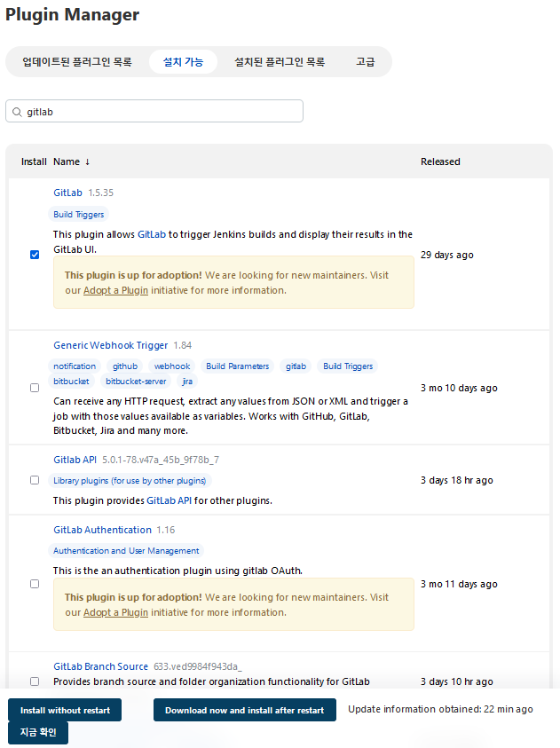The height and width of the screenshot is (748, 560).
Task: Click the bitbucket-server tag
Action: [136, 382]
